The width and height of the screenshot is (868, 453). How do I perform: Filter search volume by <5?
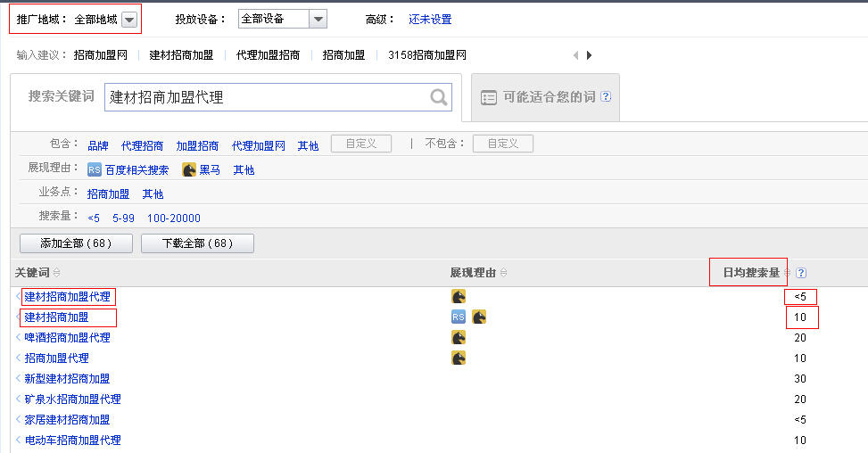pyautogui.click(x=94, y=218)
